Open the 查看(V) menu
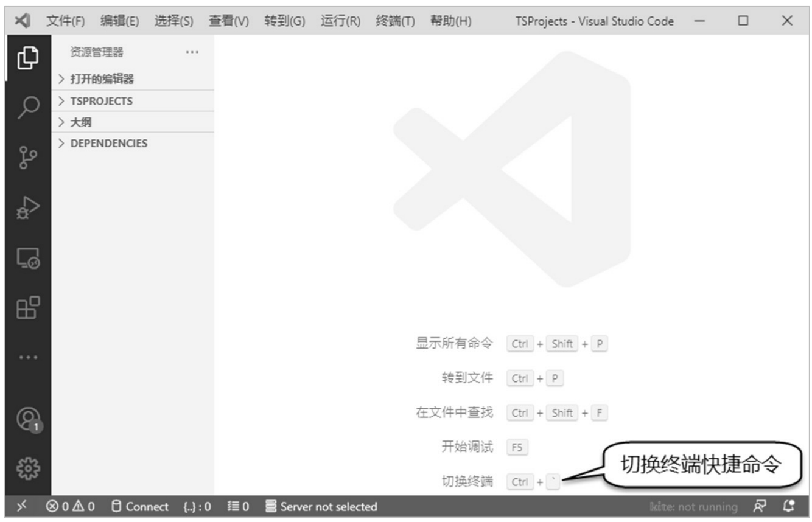The image size is (812, 522). (x=229, y=21)
